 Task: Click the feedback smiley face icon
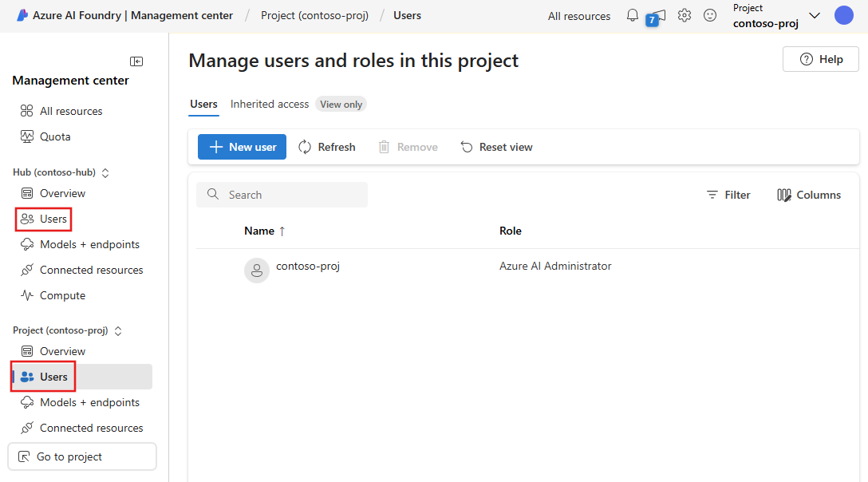coord(709,16)
